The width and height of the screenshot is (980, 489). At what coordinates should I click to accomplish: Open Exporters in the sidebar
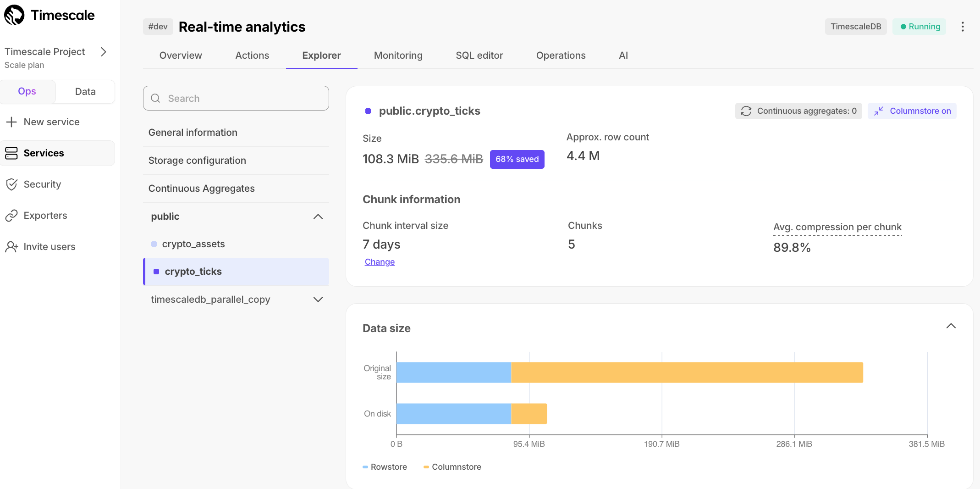(x=58, y=216)
